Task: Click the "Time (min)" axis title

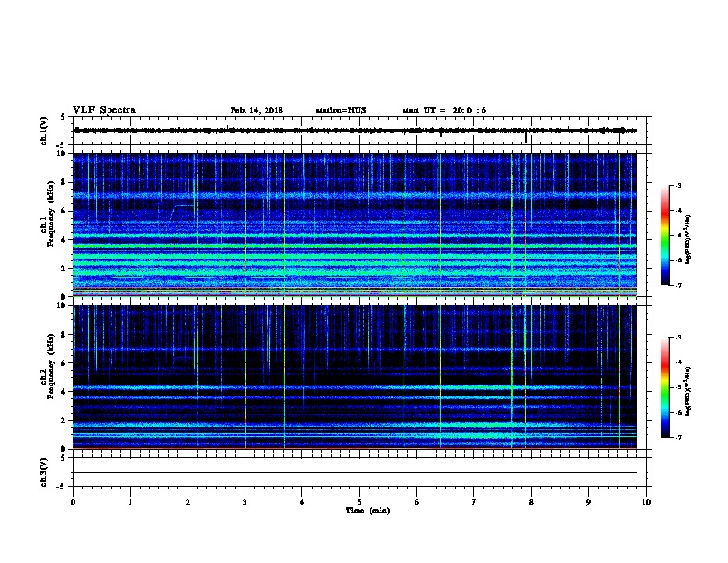Action: pyautogui.click(x=368, y=511)
